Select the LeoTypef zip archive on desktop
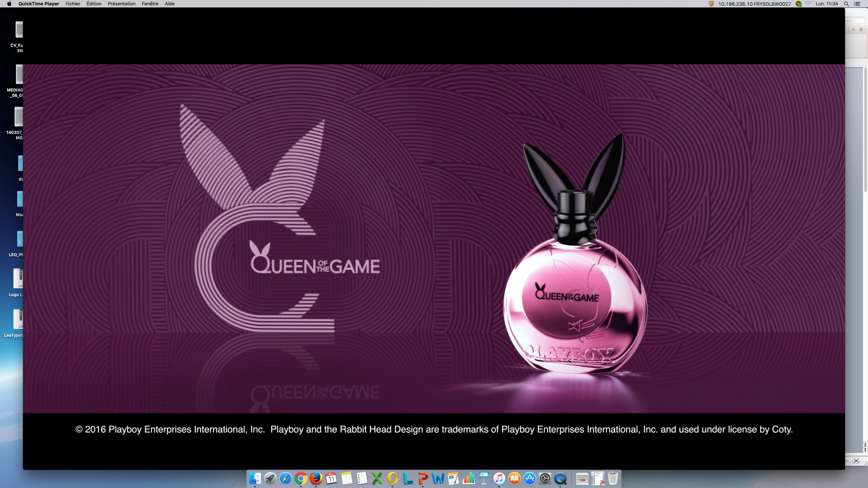Viewport: 868px width, 488px height. point(14,324)
